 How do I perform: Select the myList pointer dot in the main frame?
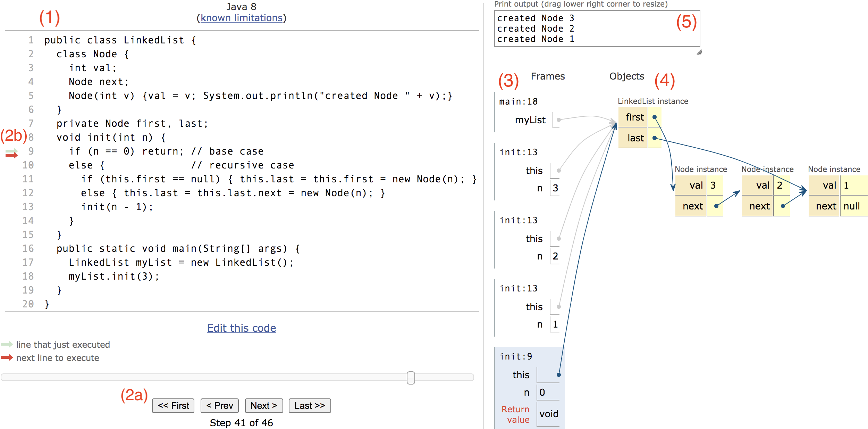point(559,120)
